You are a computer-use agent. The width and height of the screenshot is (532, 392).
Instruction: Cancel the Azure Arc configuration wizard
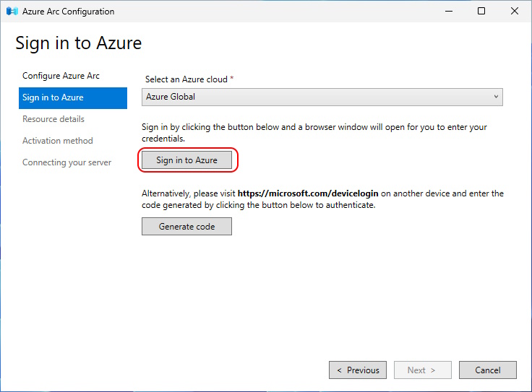[x=488, y=370]
